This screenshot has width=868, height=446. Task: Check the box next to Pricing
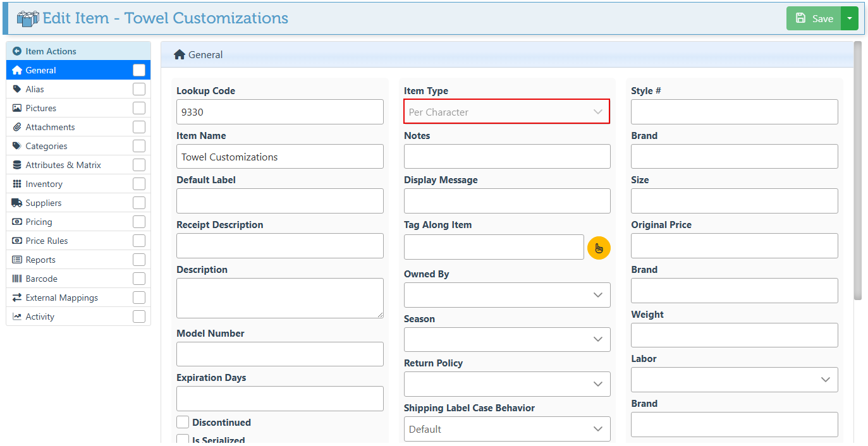[x=139, y=222]
